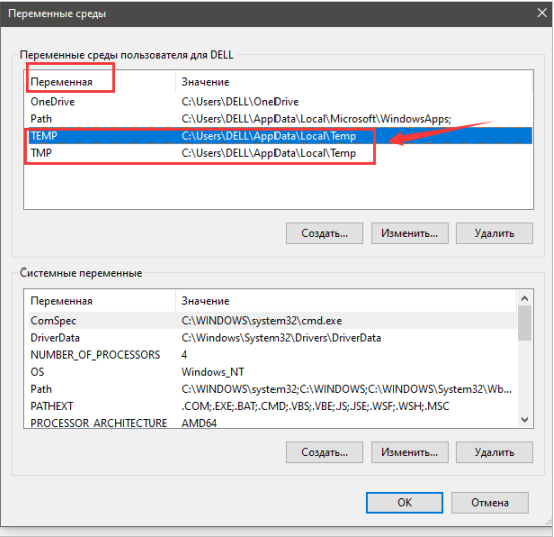The image size is (554, 537).
Task: Click scroll down arrow in system variables
Action: click(x=525, y=420)
